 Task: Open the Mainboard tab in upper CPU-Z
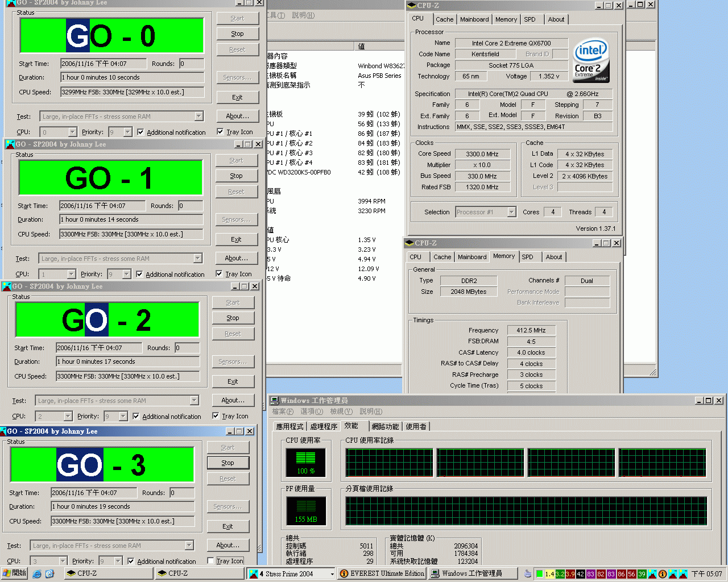point(474,19)
